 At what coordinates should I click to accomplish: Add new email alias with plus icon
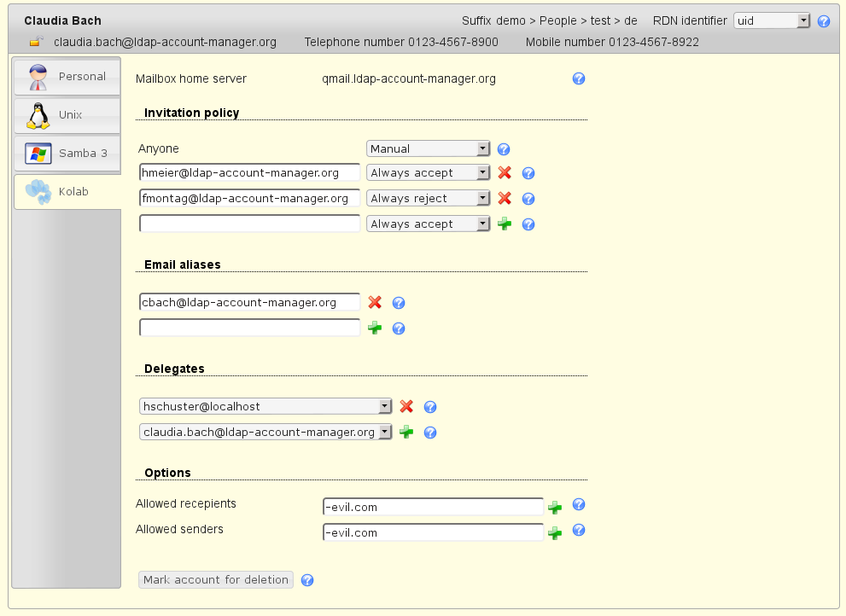coord(375,328)
